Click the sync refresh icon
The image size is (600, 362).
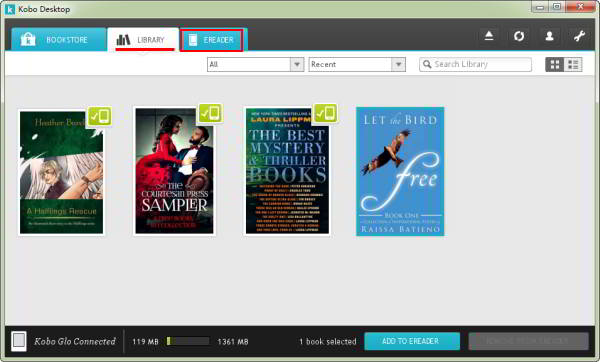coord(519,36)
